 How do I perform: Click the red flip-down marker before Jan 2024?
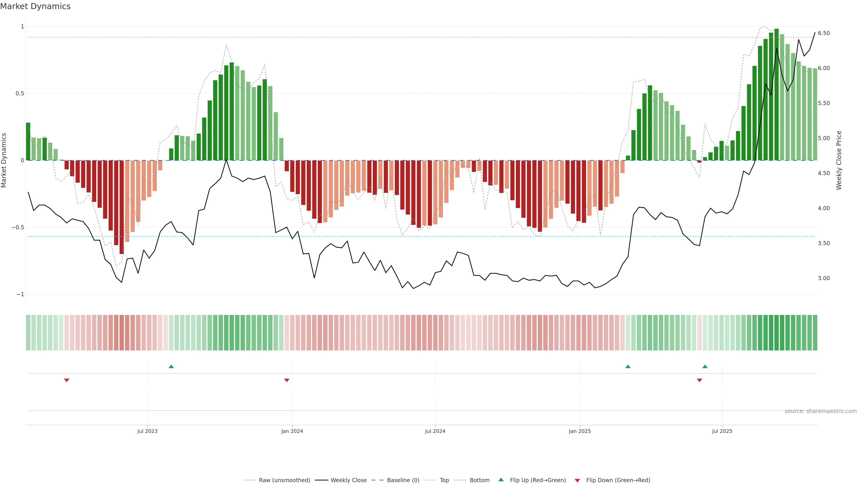(x=287, y=380)
